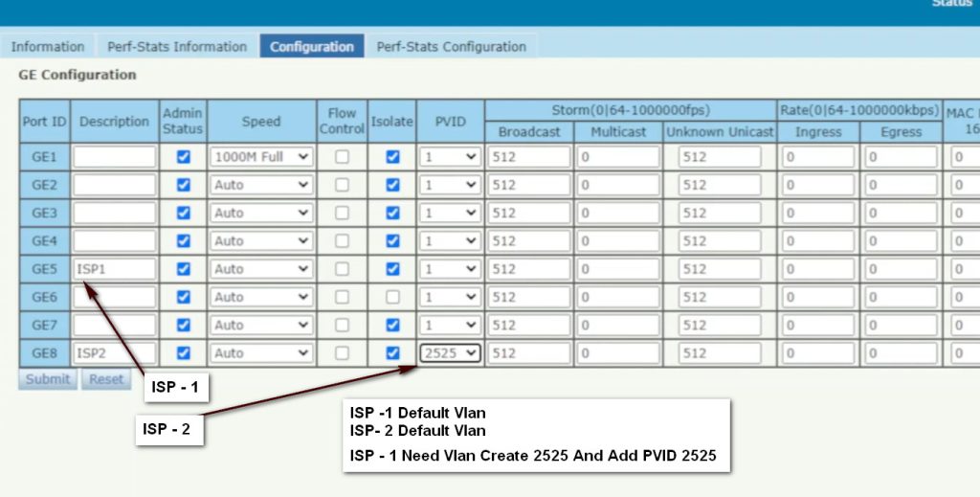Enable Flow Control on GE3

[x=342, y=213]
